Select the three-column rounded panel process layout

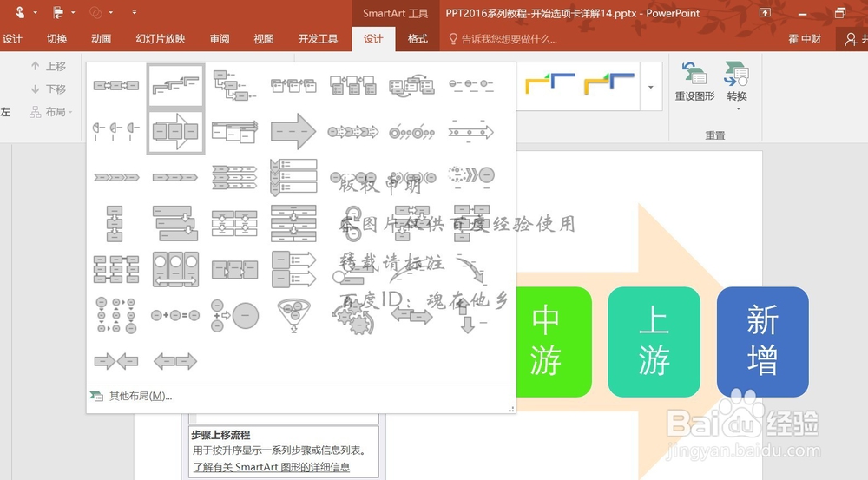click(175, 269)
